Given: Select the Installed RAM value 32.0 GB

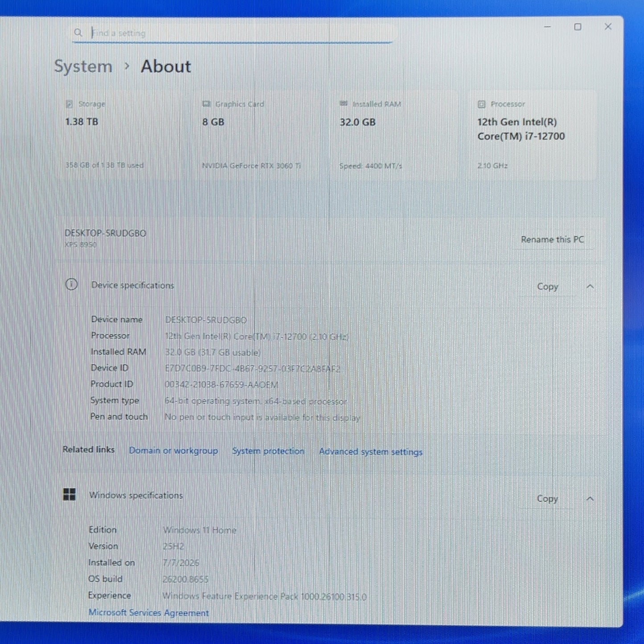Looking at the screenshot, I should point(213,353).
